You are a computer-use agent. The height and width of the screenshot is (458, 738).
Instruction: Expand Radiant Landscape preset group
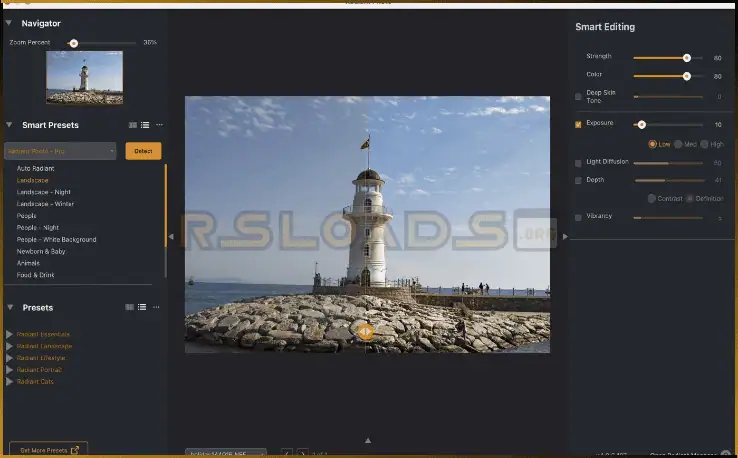(x=9, y=346)
